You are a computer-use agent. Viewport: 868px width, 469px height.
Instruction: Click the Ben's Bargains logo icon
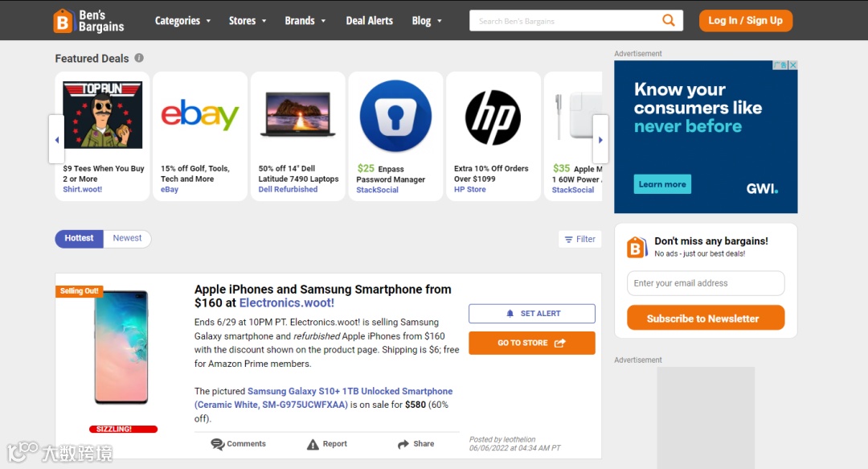63,21
